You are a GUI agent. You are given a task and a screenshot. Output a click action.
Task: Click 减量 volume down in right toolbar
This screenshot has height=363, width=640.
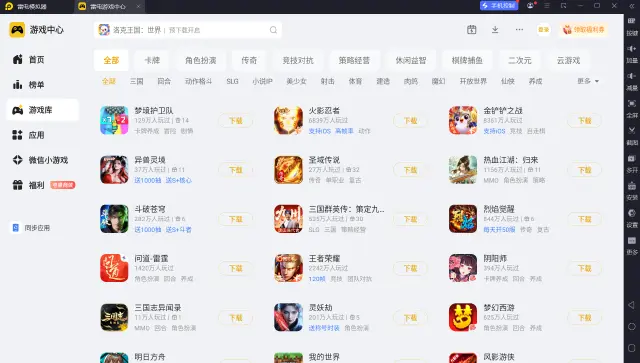(632, 81)
